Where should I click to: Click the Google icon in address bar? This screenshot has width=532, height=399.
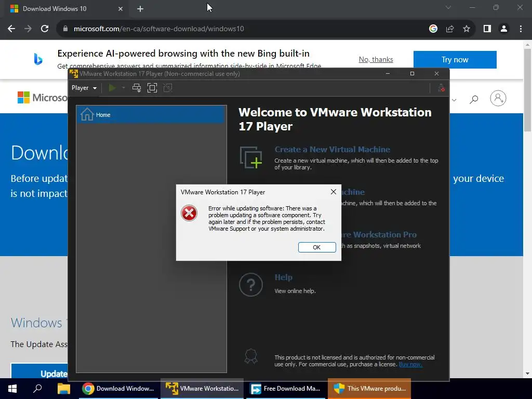click(433, 29)
